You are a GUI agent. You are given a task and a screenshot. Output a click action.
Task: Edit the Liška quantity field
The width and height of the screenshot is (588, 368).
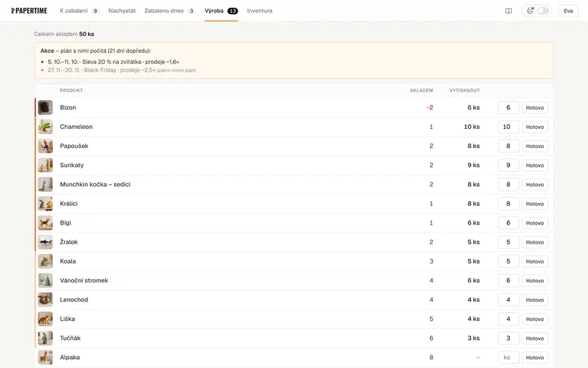tap(509, 319)
